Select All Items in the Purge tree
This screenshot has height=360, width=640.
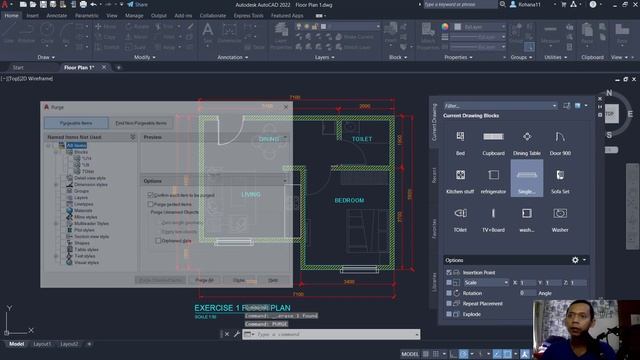pos(76,145)
